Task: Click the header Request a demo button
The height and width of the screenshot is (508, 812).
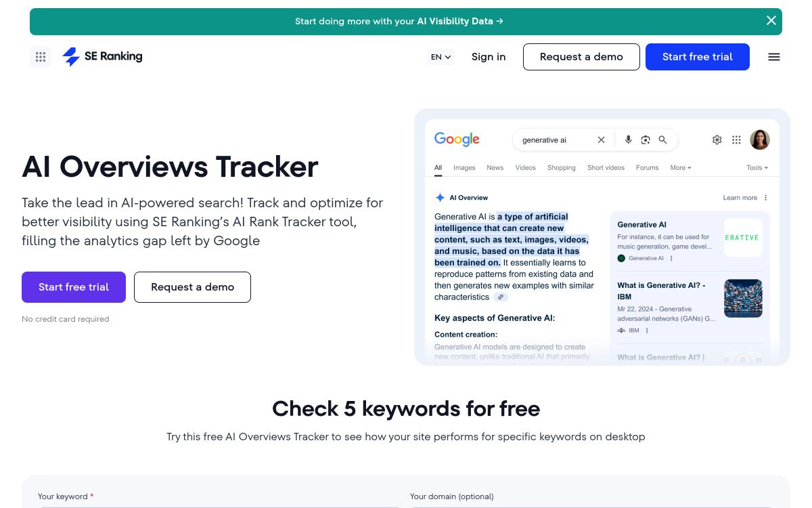Action: pos(581,57)
